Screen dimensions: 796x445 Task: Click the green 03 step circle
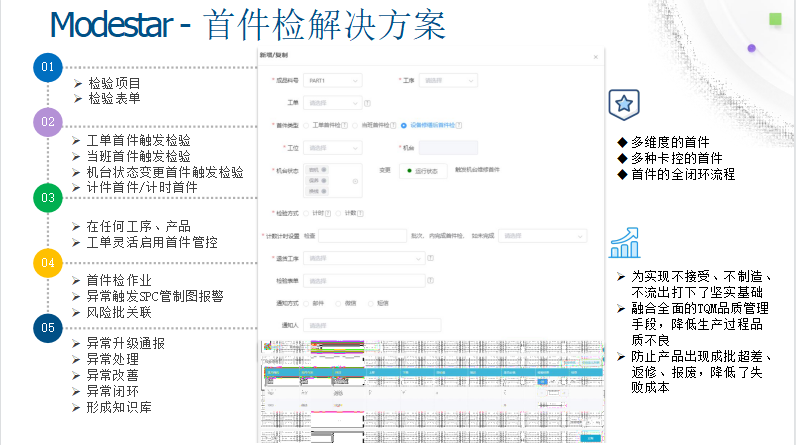[48, 197]
